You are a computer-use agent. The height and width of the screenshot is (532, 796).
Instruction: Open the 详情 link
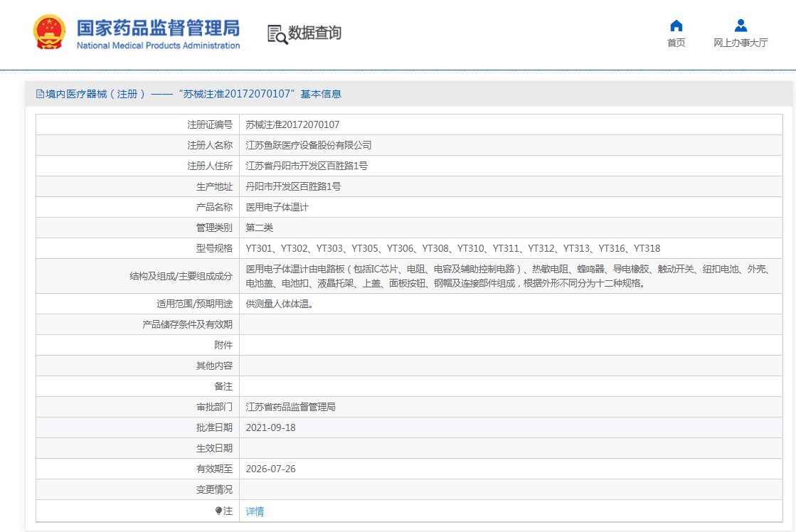(x=255, y=511)
